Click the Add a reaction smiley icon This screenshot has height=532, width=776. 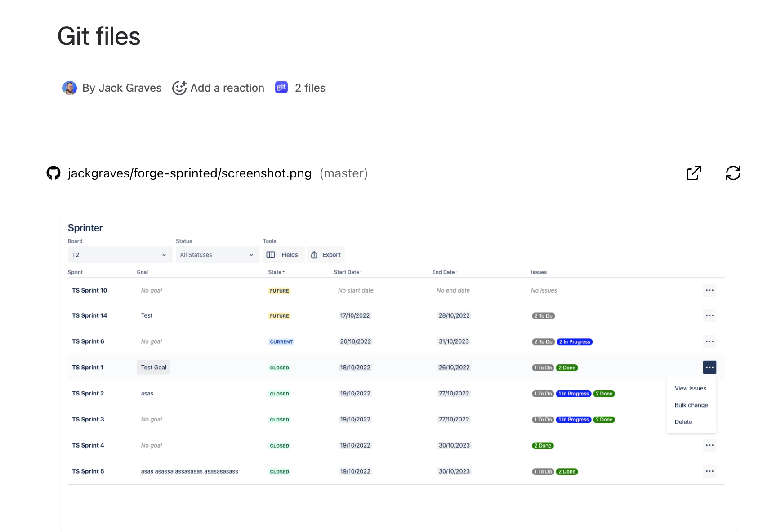tap(179, 88)
